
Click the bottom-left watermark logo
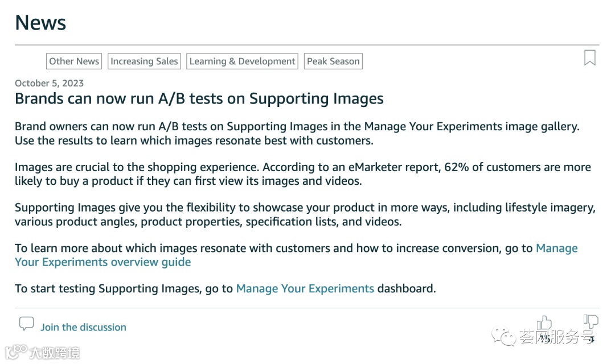point(16,351)
